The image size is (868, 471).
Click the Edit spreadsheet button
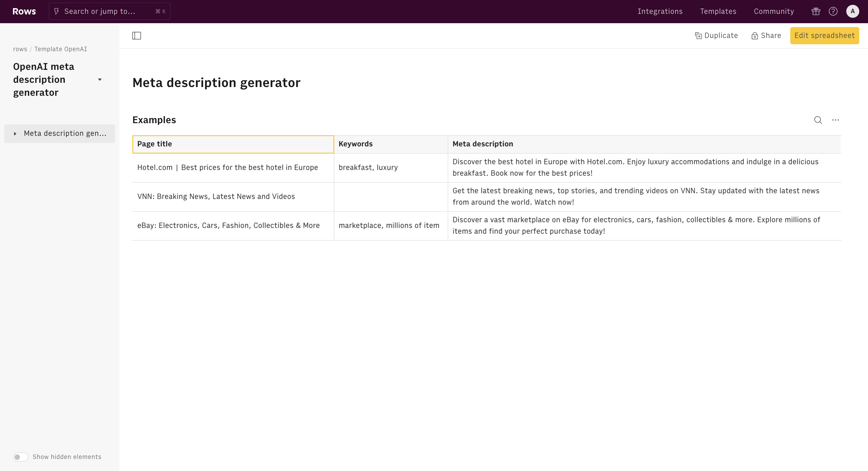click(x=825, y=35)
